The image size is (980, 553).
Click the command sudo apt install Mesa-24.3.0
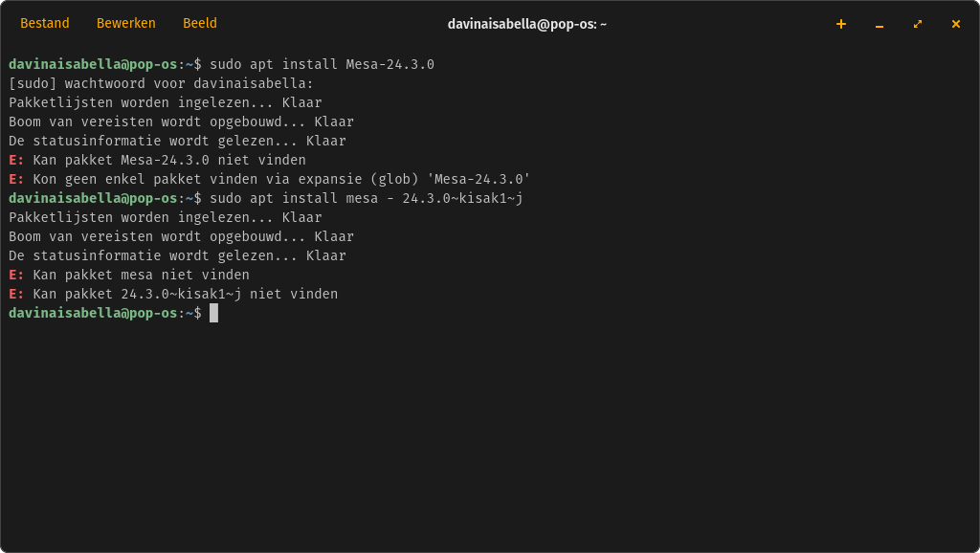[x=322, y=64]
